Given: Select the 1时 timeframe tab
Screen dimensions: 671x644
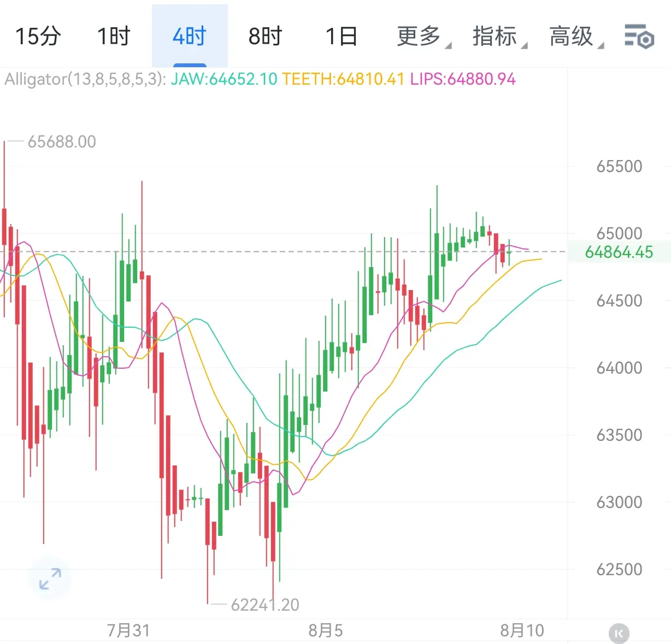Looking at the screenshot, I should [x=114, y=36].
